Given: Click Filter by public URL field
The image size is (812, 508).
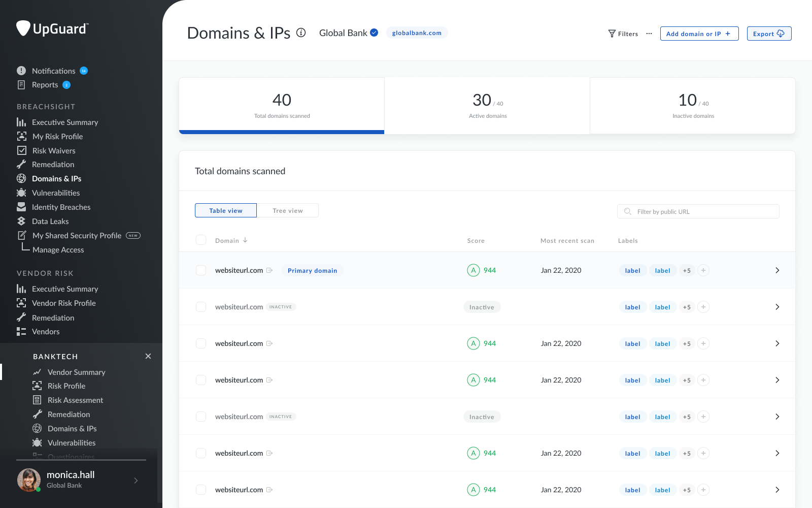Looking at the screenshot, I should (x=698, y=211).
